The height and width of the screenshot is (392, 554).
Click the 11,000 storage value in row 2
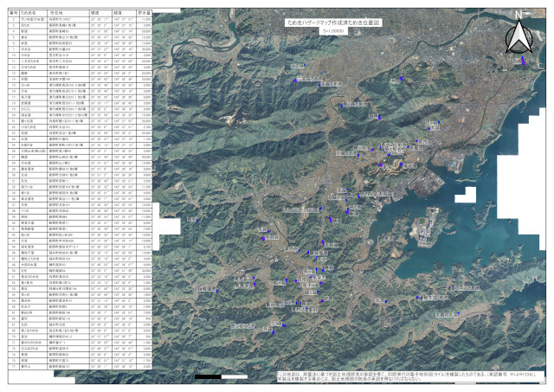[x=146, y=19]
